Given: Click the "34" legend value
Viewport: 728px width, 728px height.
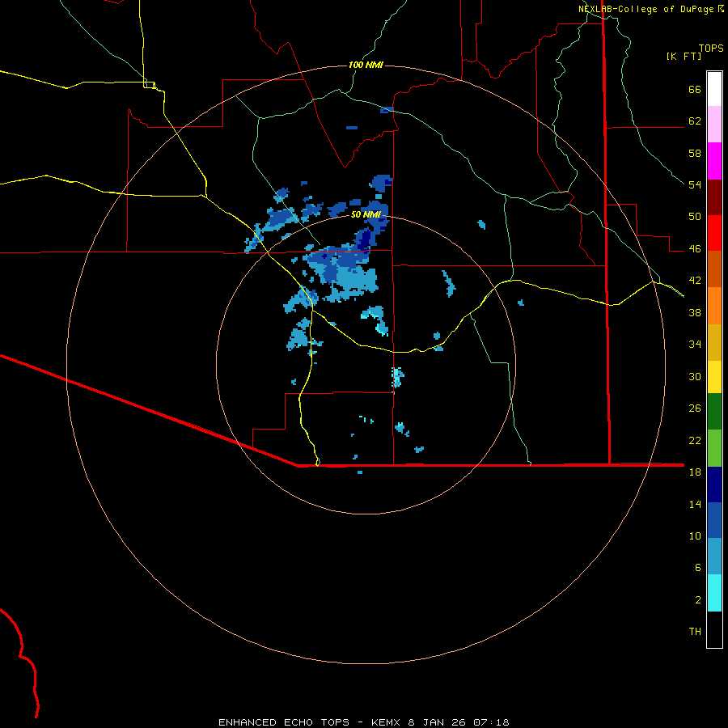Looking at the screenshot, I should pyautogui.click(x=695, y=345).
